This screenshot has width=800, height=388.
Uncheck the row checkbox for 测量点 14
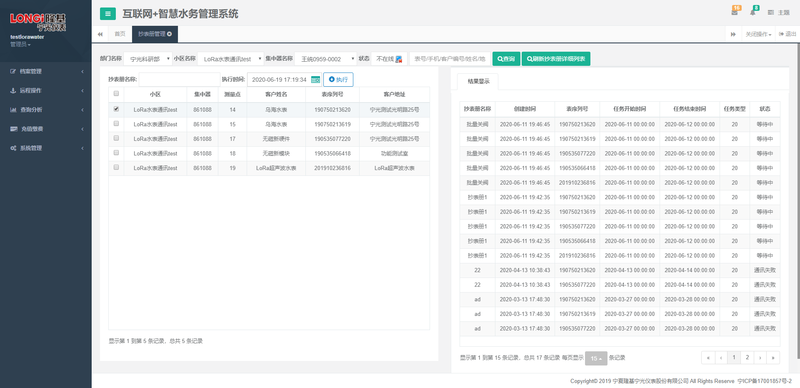(116, 109)
